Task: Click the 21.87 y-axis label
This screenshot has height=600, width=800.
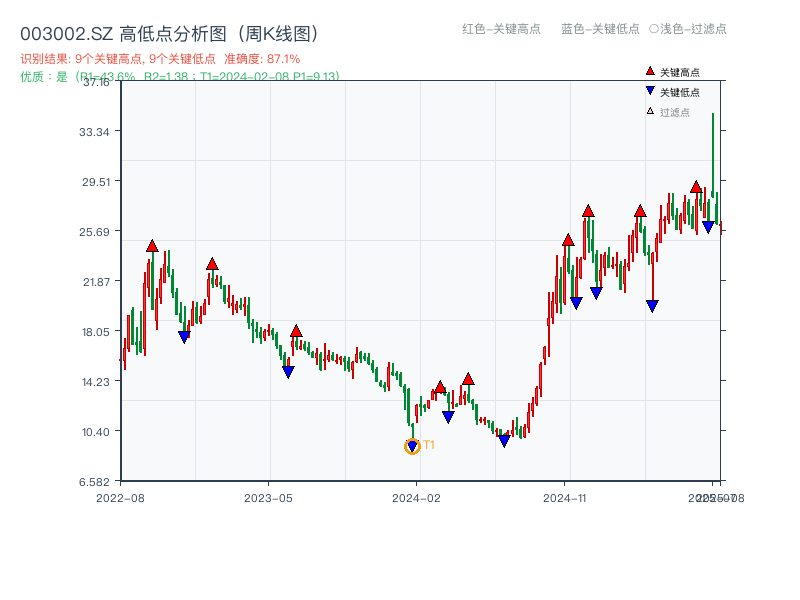Action: tap(96, 282)
